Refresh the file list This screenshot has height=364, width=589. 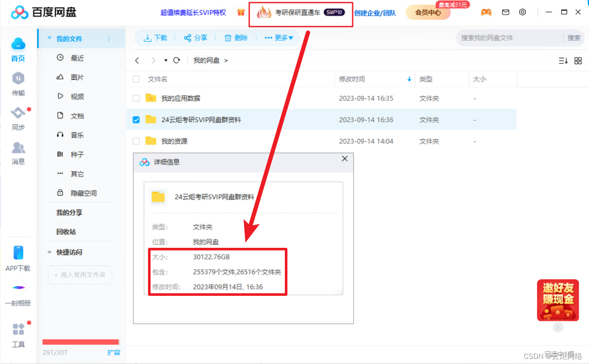pyautogui.click(x=176, y=60)
